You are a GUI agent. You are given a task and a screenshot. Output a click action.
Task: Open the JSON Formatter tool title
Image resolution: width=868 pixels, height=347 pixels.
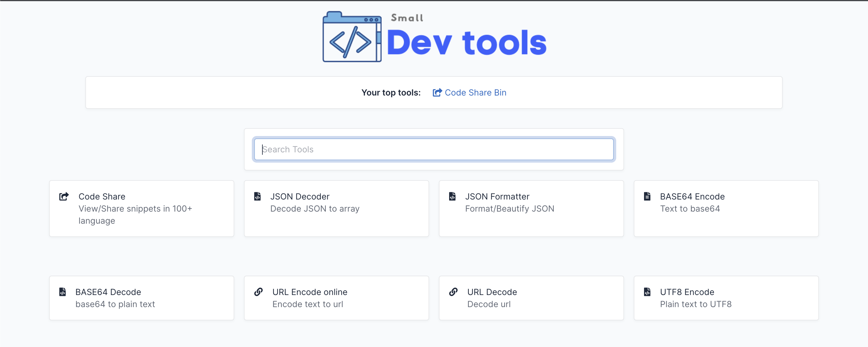coord(497,196)
